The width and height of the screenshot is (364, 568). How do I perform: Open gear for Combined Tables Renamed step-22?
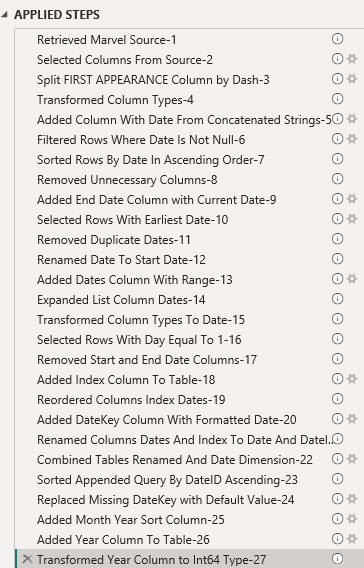pos(352,459)
